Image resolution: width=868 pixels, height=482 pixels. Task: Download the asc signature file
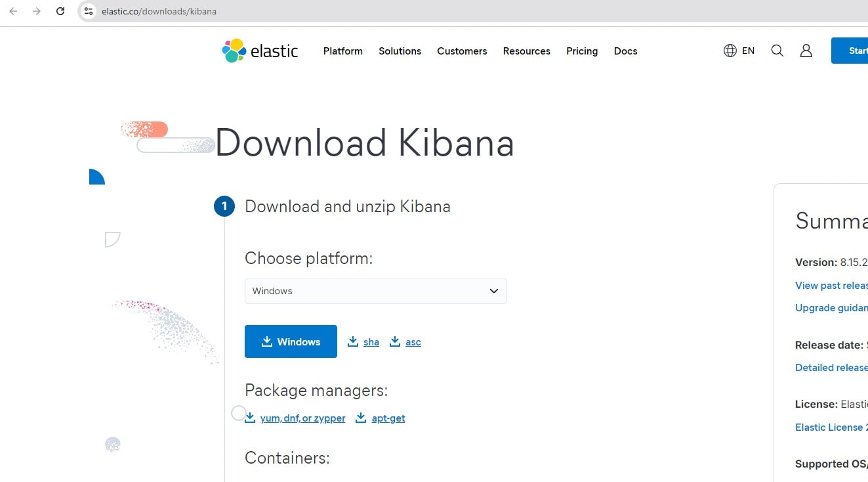(405, 341)
